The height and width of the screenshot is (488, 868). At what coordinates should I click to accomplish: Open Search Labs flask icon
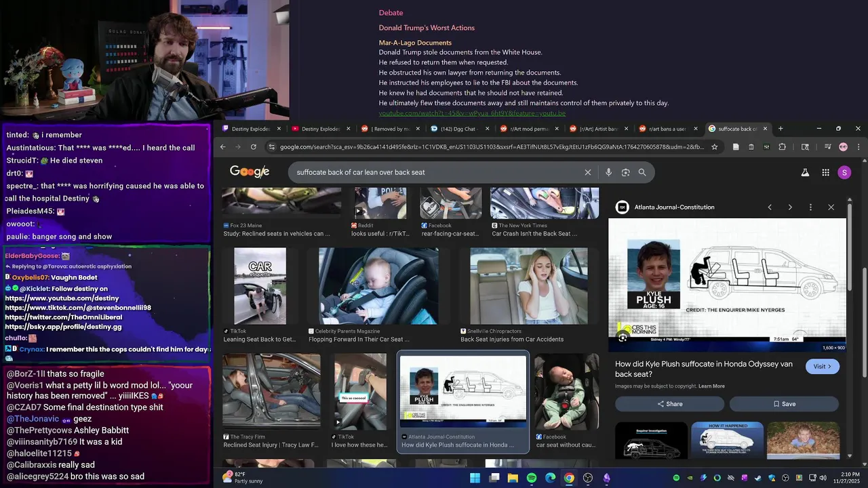pyautogui.click(x=805, y=172)
